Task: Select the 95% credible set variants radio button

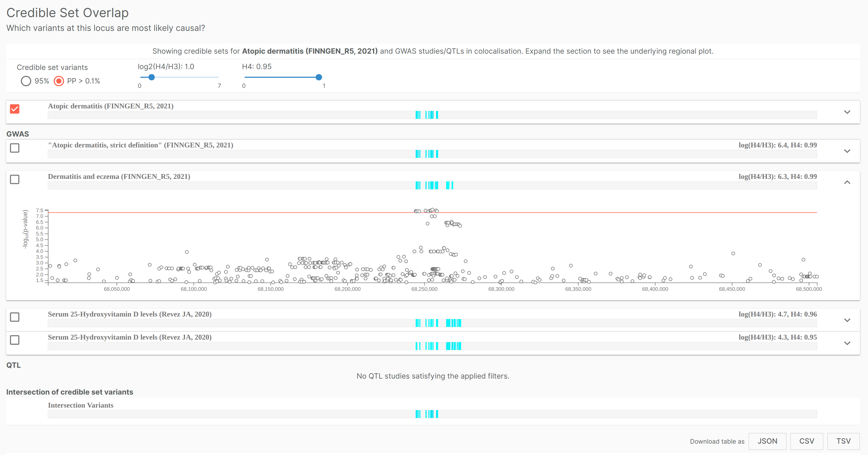Action: coord(26,81)
